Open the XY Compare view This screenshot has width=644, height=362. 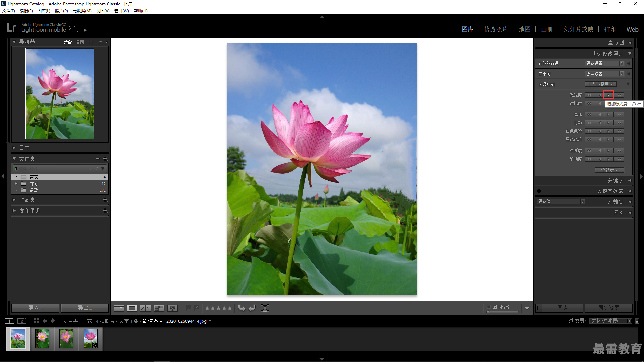tap(145, 308)
